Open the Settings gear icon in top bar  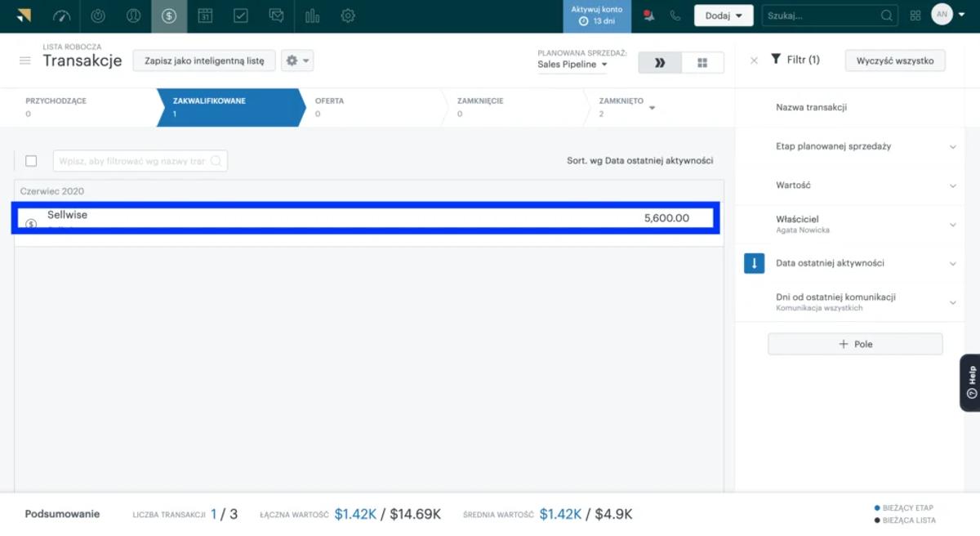coord(348,16)
